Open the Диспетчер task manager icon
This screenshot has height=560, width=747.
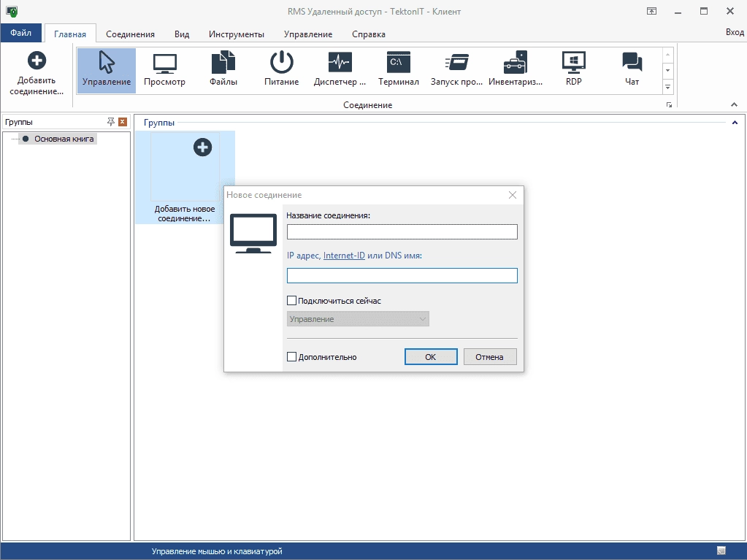click(340, 71)
